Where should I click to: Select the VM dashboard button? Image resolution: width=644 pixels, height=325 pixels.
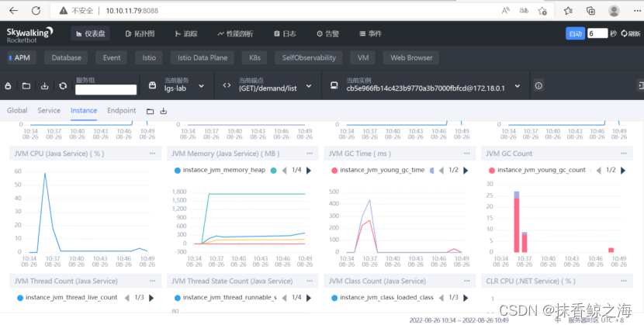coord(363,58)
